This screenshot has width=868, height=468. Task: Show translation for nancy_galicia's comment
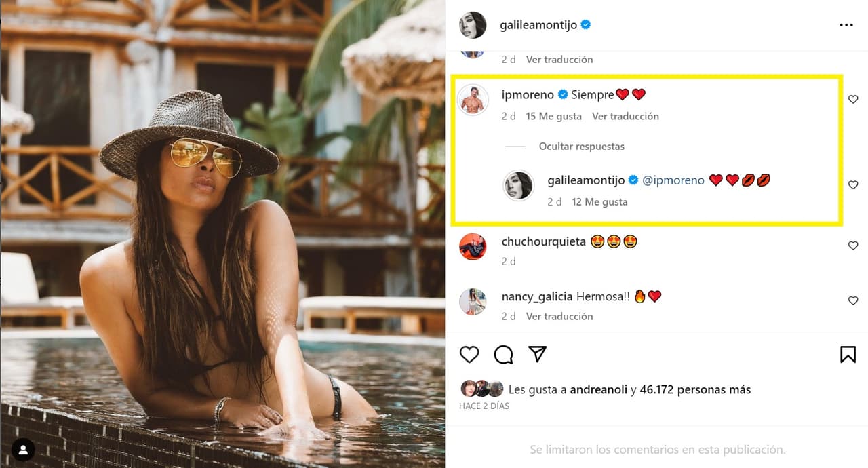pyautogui.click(x=559, y=316)
